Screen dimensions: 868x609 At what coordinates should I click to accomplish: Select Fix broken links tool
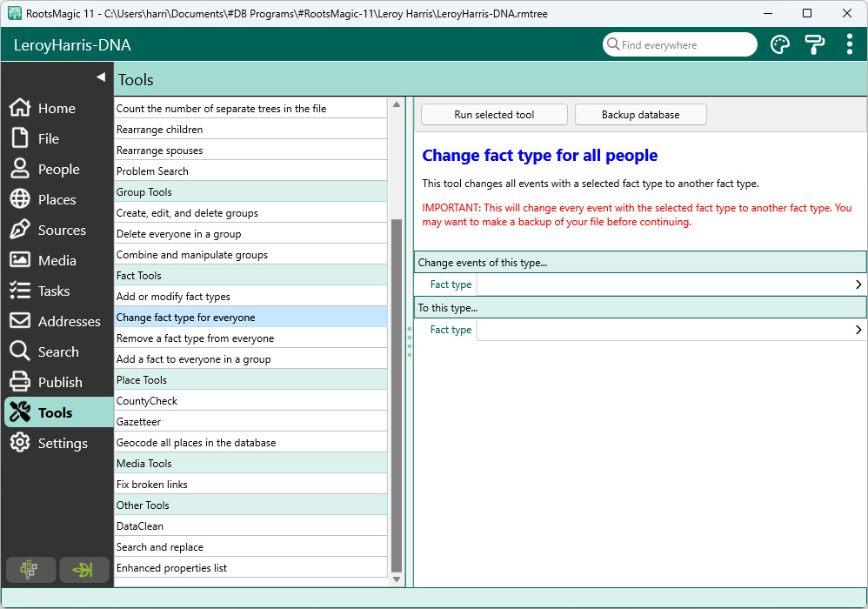(250, 485)
